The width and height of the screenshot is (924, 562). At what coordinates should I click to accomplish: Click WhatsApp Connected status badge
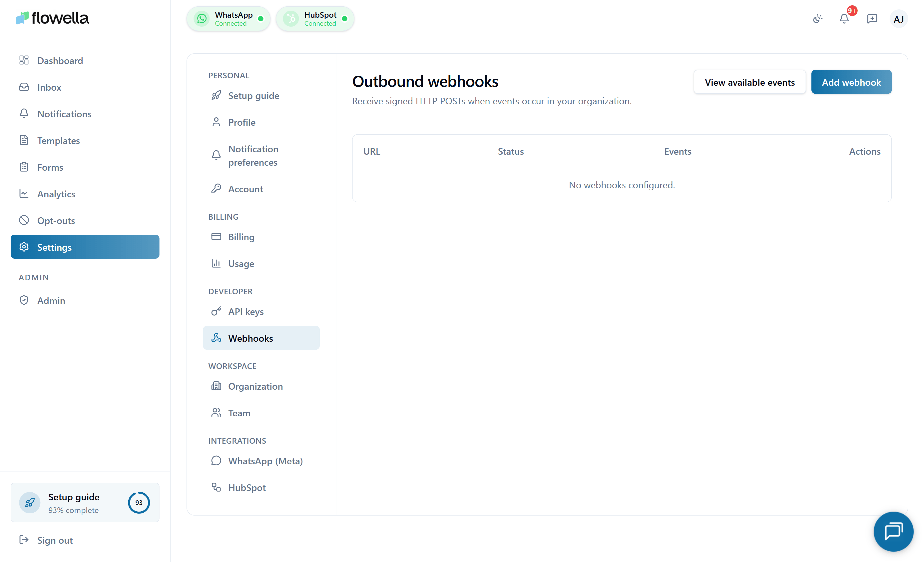pyautogui.click(x=229, y=18)
